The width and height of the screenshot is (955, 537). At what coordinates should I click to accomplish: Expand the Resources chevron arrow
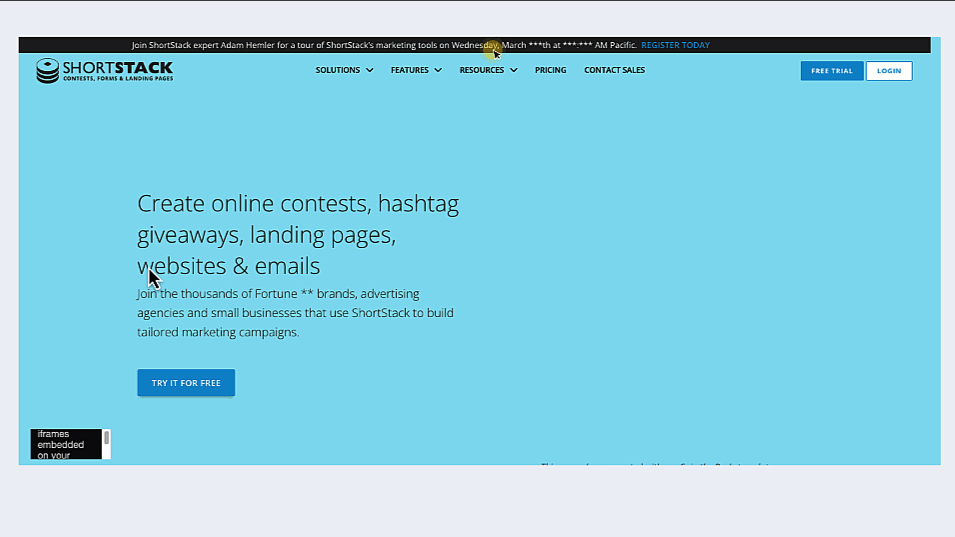pyautogui.click(x=513, y=71)
